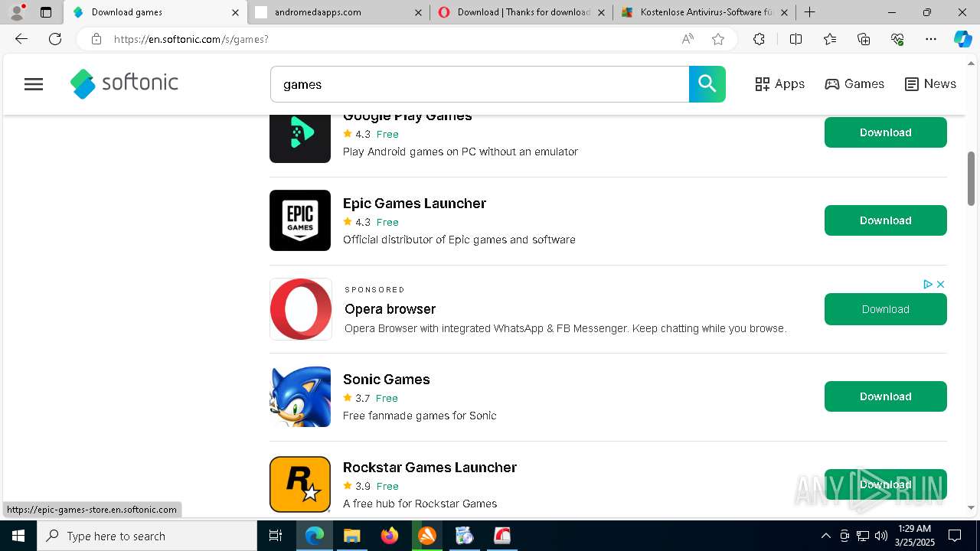Click the page vertical scrollbar thumb

(x=971, y=178)
